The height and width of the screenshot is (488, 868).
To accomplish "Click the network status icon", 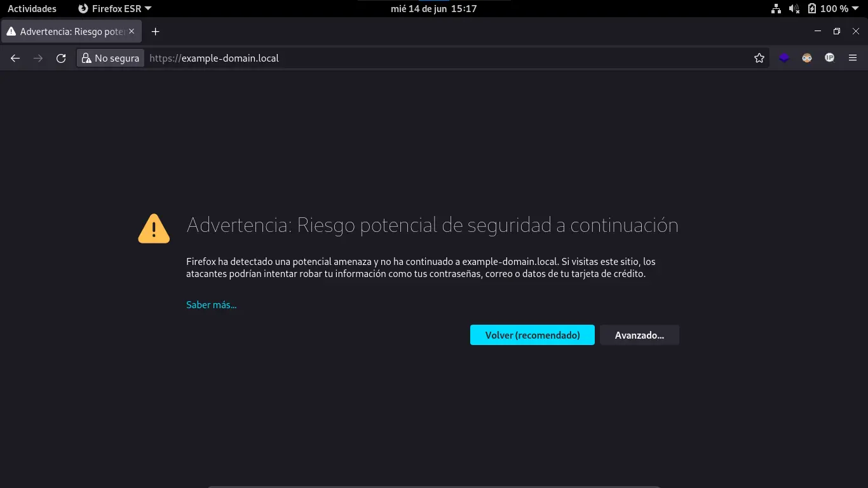I will point(776,8).
